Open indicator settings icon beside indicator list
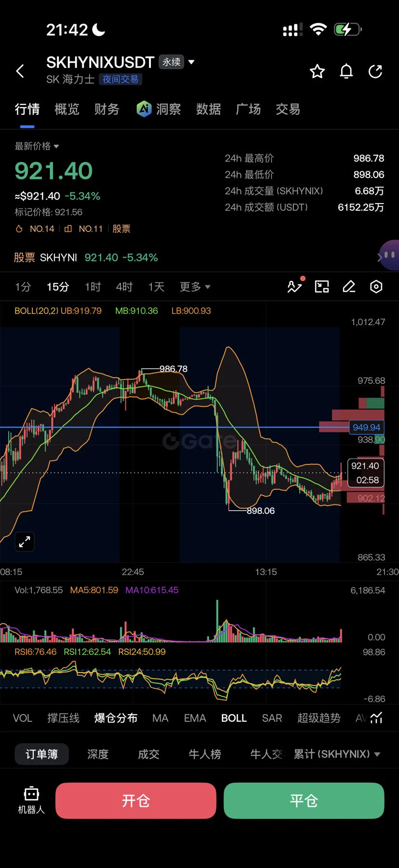Image resolution: width=399 pixels, height=868 pixels. tap(376, 718)
